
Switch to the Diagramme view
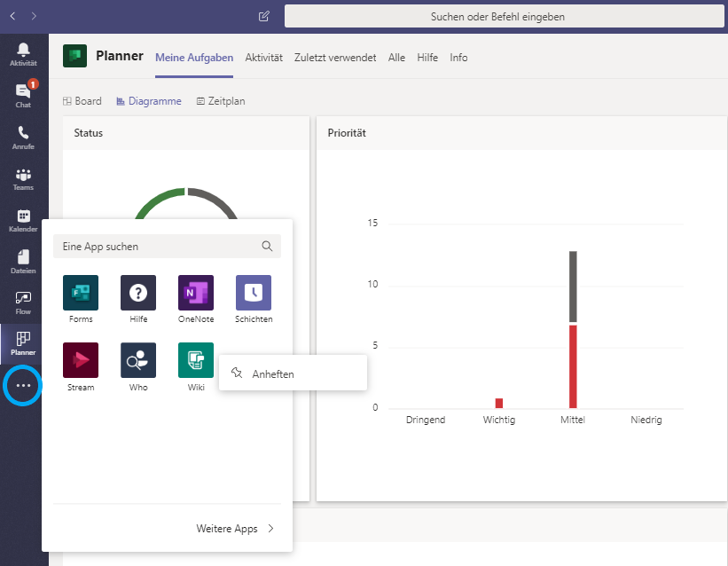(x=149, y=101)
